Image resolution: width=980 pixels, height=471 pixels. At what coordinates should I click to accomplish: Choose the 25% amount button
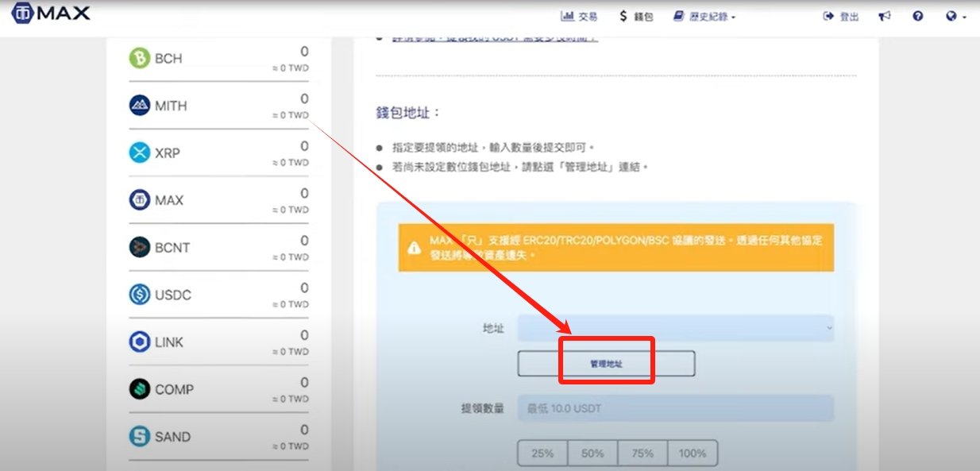tap(543, 454)
